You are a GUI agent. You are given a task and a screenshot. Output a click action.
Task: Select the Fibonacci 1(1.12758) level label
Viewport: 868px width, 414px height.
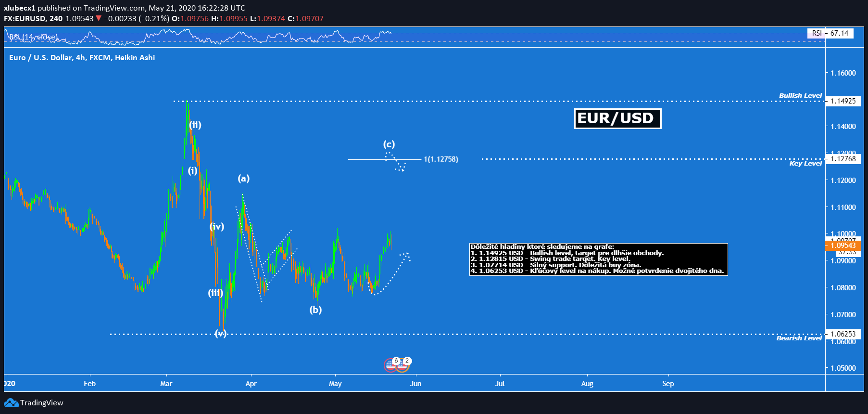(x=440, y=159)
